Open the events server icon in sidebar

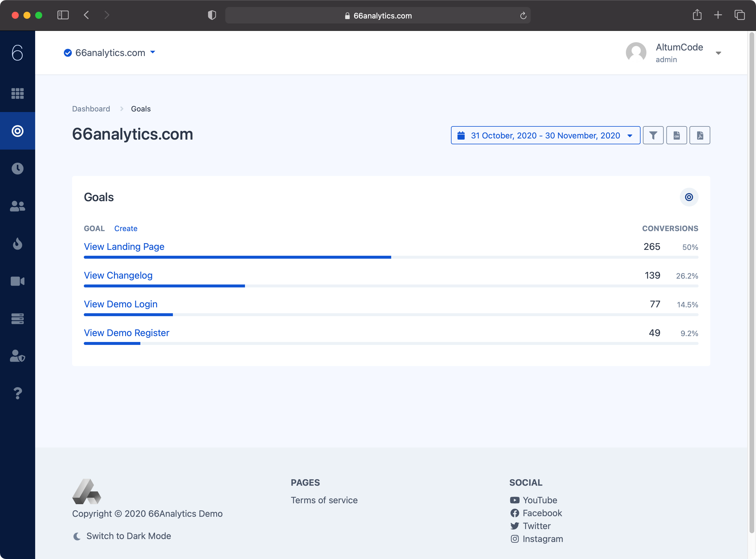click(17, 319)
